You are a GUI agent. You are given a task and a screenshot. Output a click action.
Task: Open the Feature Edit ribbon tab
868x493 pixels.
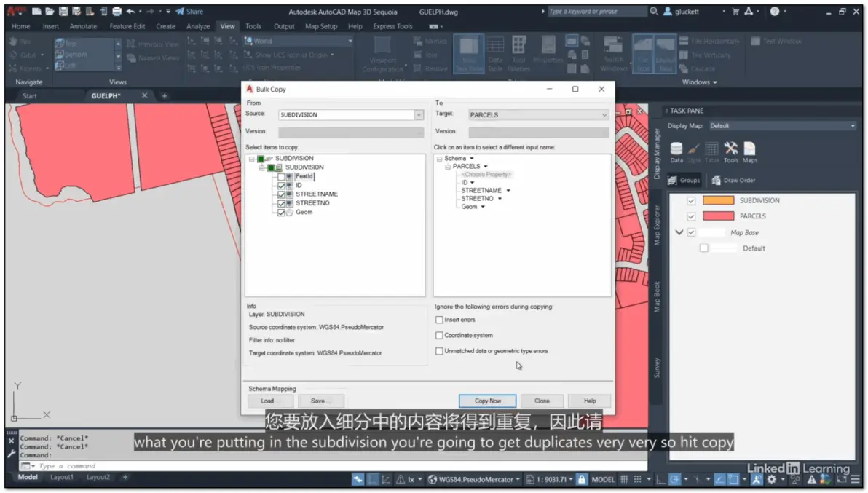click(127, 26)
